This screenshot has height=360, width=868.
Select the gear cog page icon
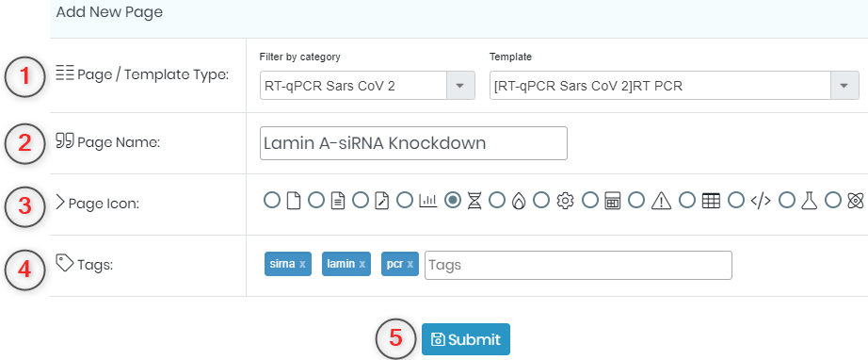click(x=565, y=201)
